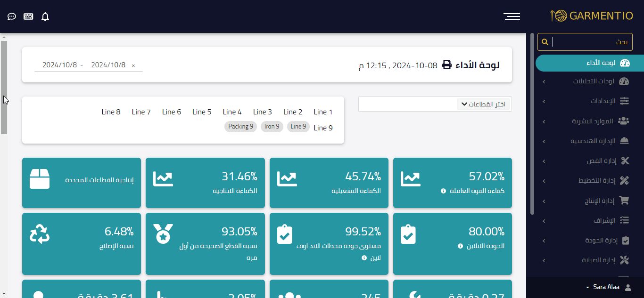Expand الإشراف submenu chevron

(x=544, y=221)
